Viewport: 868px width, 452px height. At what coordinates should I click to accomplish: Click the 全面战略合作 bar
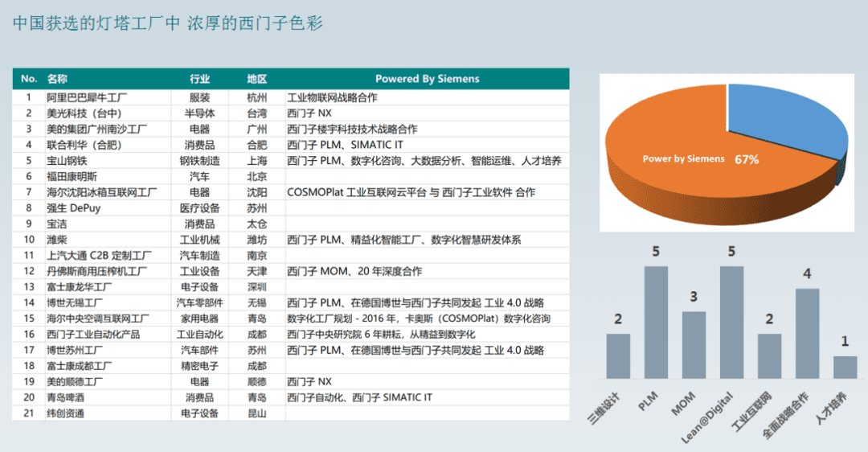[x=807, y=333]
